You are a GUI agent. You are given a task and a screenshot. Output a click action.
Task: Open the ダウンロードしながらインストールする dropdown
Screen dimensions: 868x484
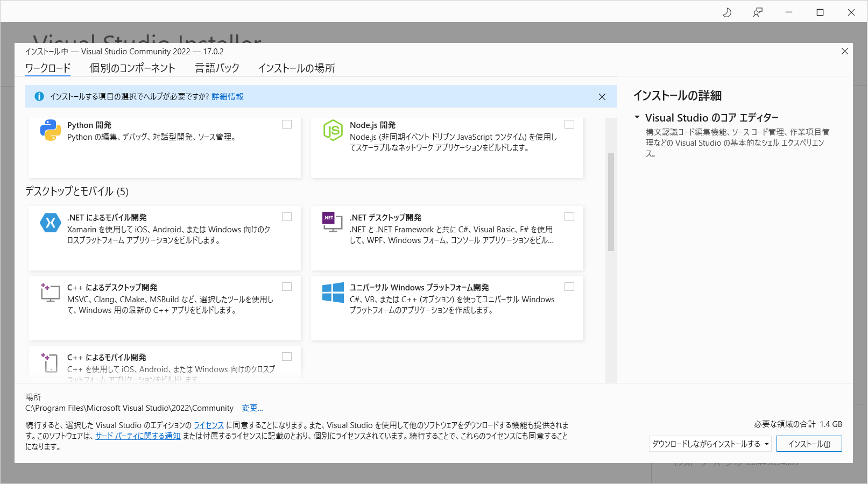click(x=710, y=444)
